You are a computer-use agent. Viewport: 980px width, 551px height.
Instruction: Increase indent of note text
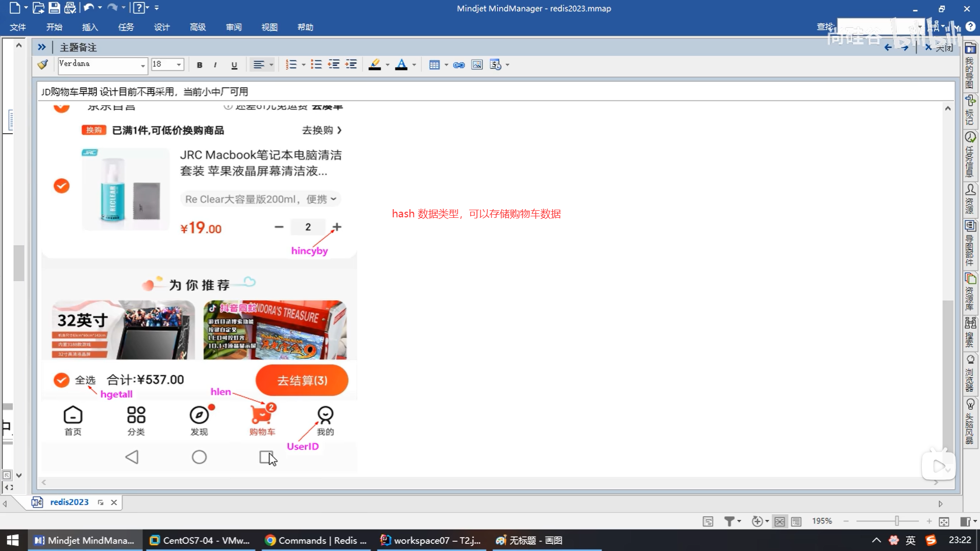tap(351, 65)
